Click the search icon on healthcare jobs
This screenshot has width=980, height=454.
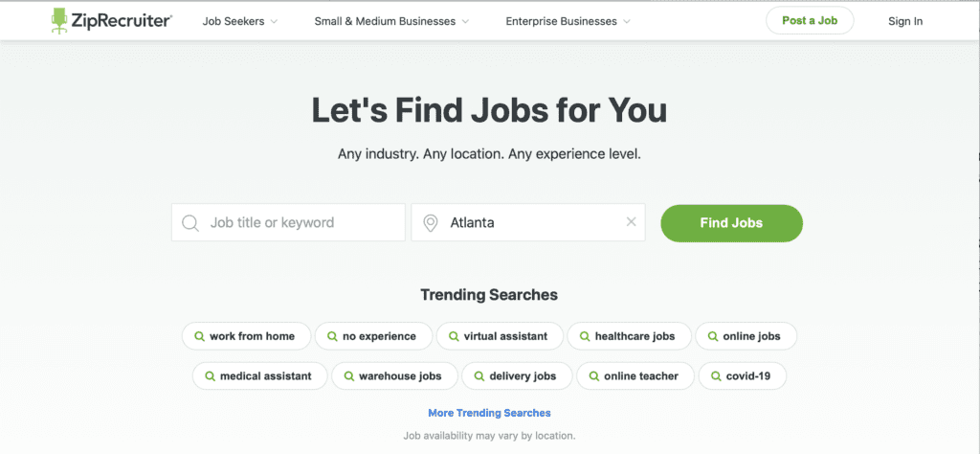(584, 337)
